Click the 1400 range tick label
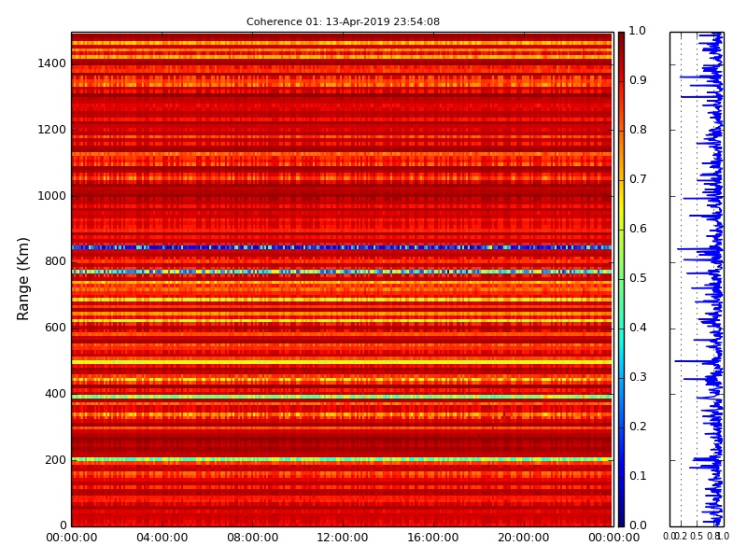747x560 pixels. tap(51, 63)
